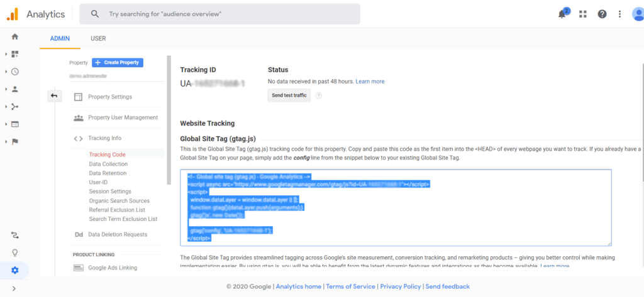This screenshot has height=297, width=644.
Task: Expand the Behavior sidebar arrow
Action: (x=6, y=124)
